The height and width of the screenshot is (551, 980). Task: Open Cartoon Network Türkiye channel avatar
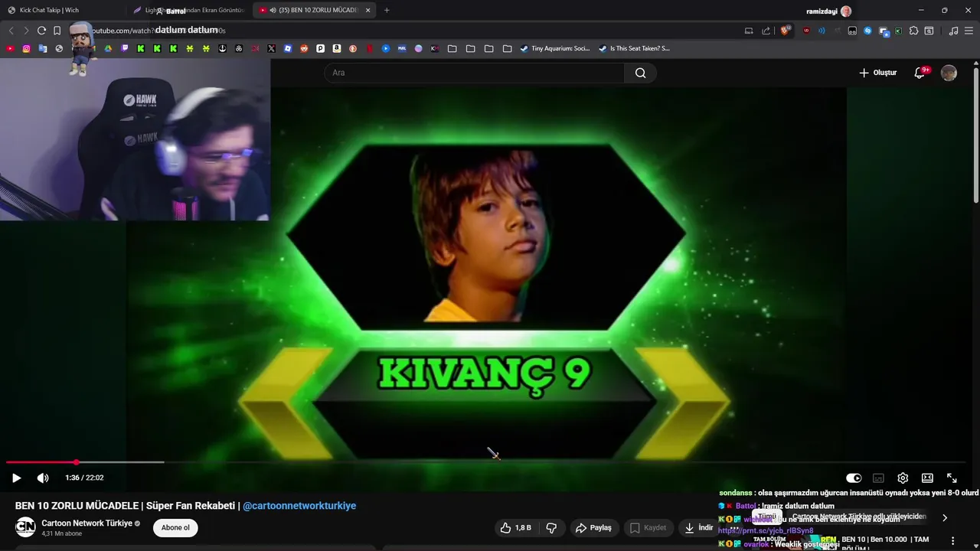coord(25,527)
